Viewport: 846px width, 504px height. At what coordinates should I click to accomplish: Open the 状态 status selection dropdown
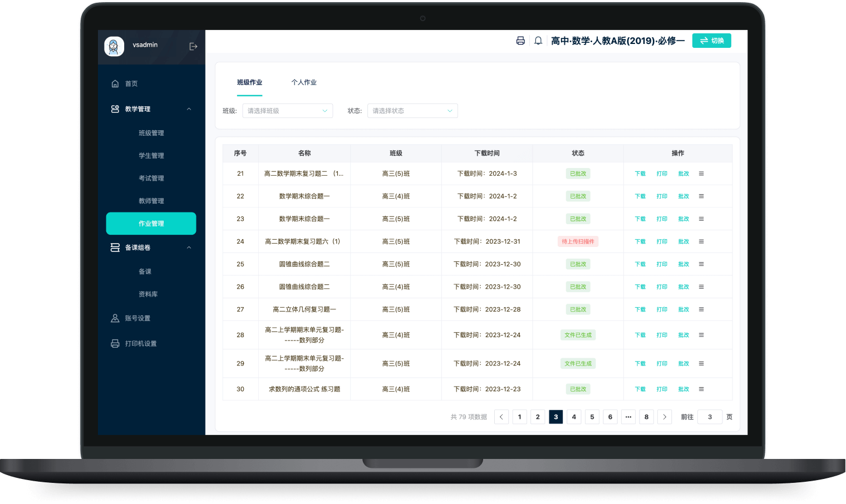coord(412,111)
